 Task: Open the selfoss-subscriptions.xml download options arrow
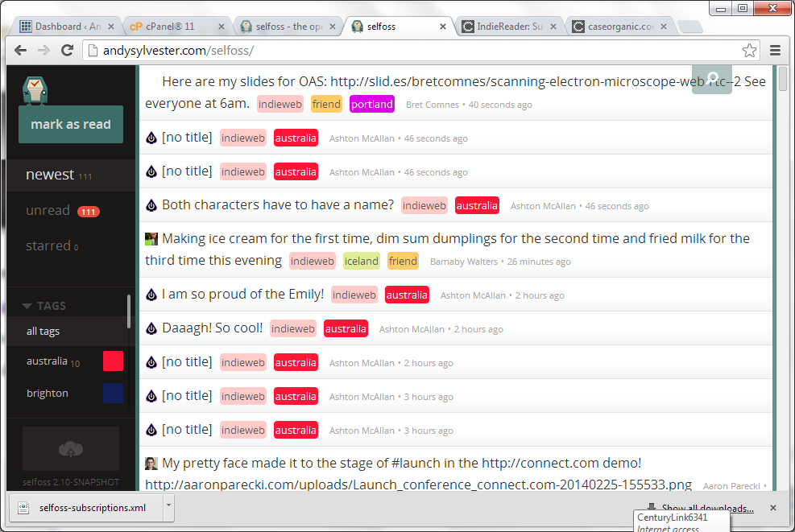coord(169,507)
